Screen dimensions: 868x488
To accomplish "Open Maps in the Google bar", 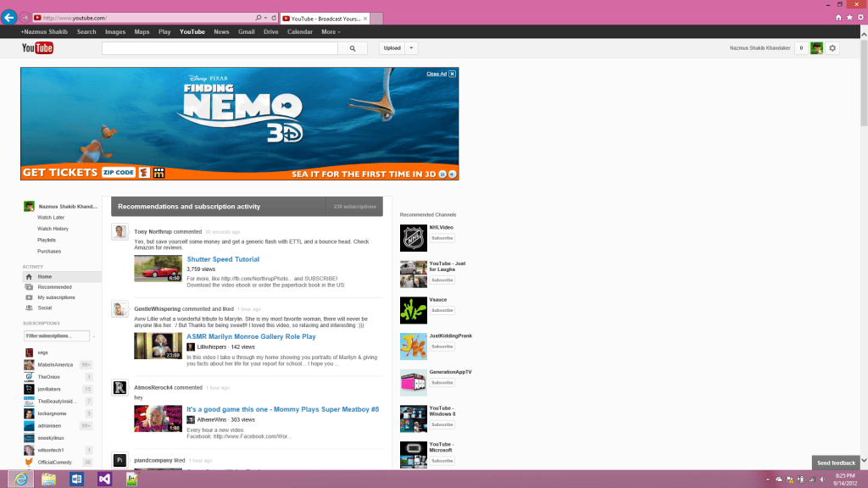I will pos(142,32).
